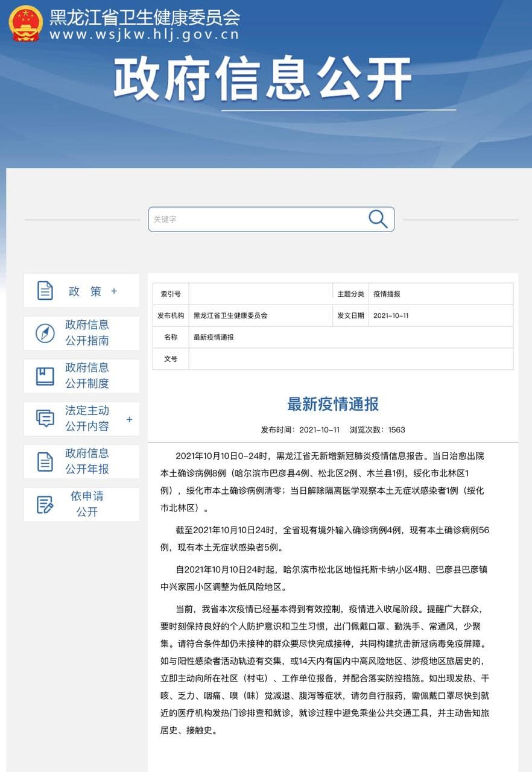Open 政府信息公开指南 menu item
The height and width of the screenshot is (772, 532).
pyautogui.click(x=81, y=333)
